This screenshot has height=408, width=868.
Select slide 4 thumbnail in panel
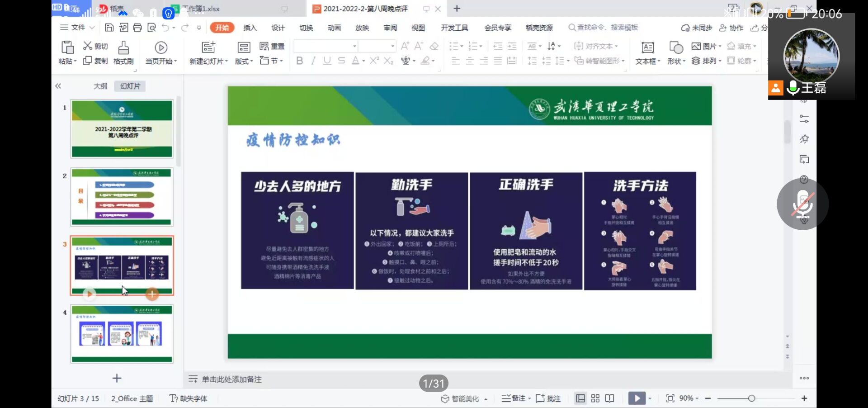(x=122, y=334)
